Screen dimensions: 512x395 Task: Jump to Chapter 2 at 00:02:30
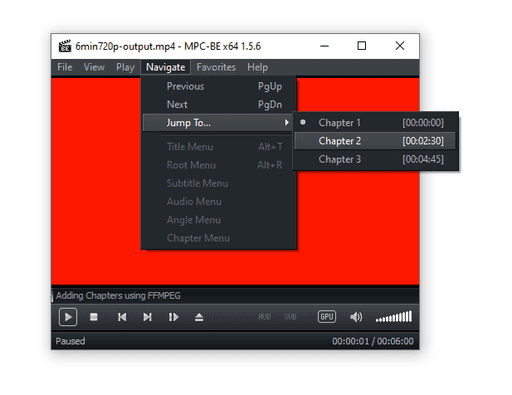click(376, 141)
